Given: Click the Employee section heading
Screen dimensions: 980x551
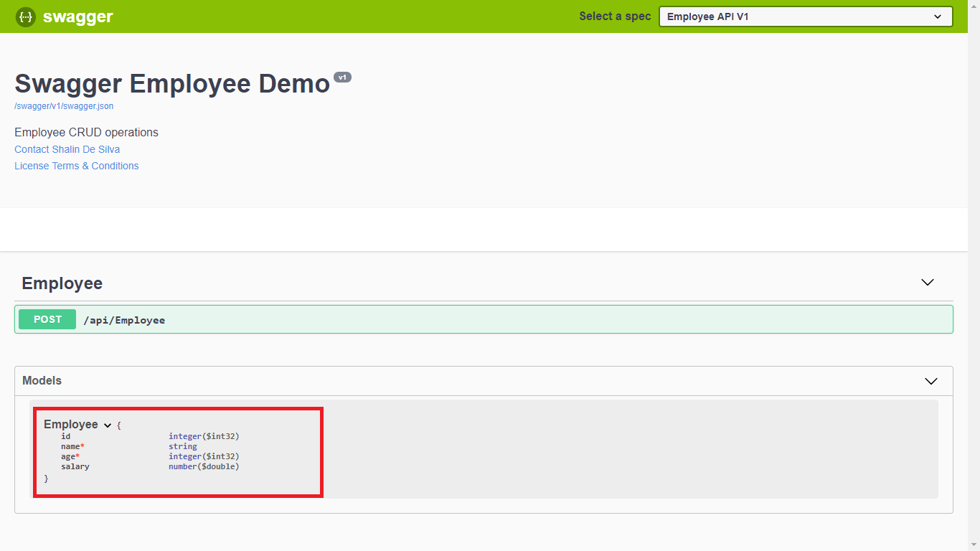Looking at the screenshot, I should click(62, 283).
